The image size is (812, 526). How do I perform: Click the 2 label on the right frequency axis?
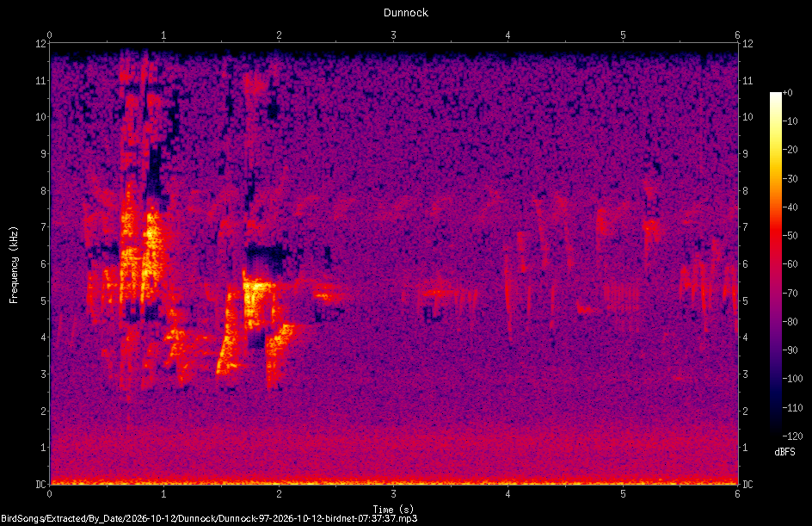coord(746,411)
